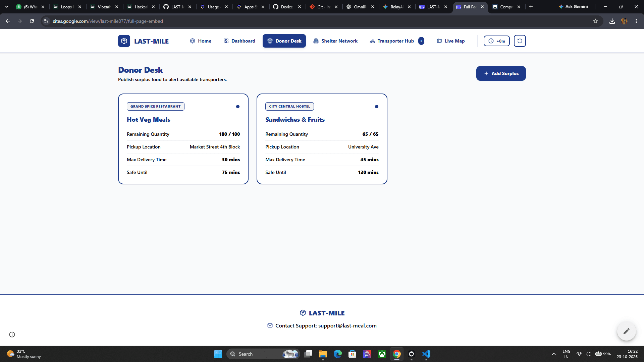Click the address bar URL
Viewport: 644px width, 362px height.
[108, 21]
